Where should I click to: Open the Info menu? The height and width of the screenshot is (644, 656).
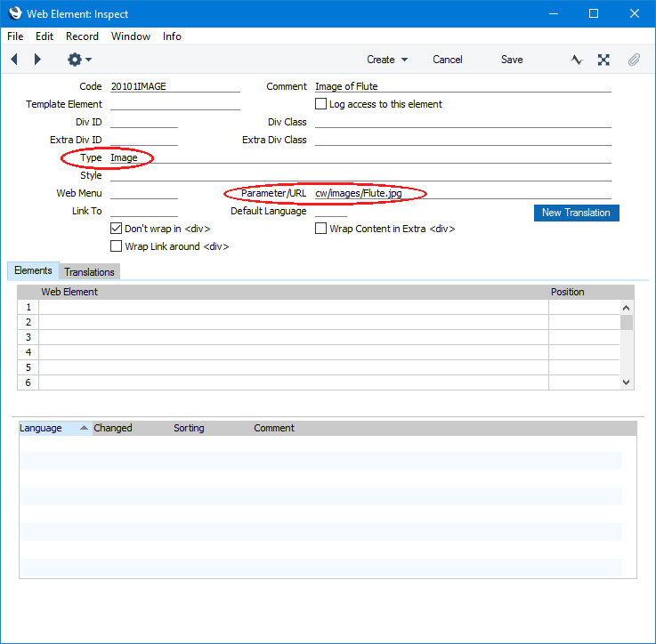(x=172, y=36)
